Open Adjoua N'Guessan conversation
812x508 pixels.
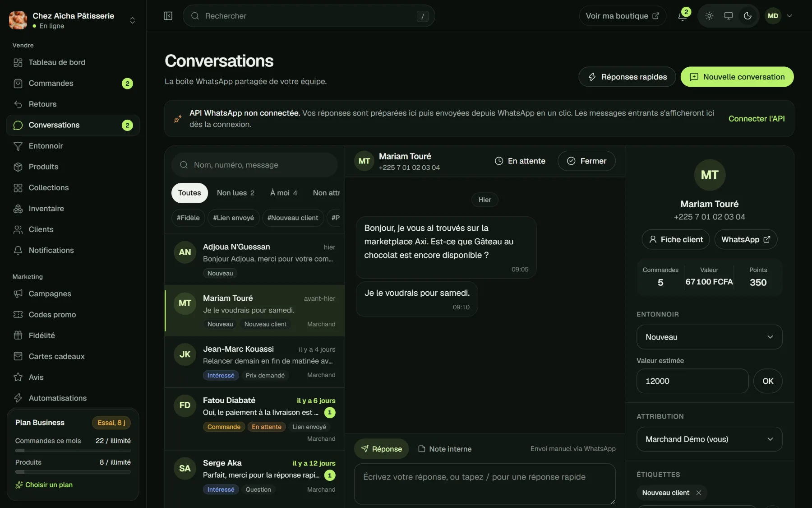pyautogui.click(x=254, y=260)
